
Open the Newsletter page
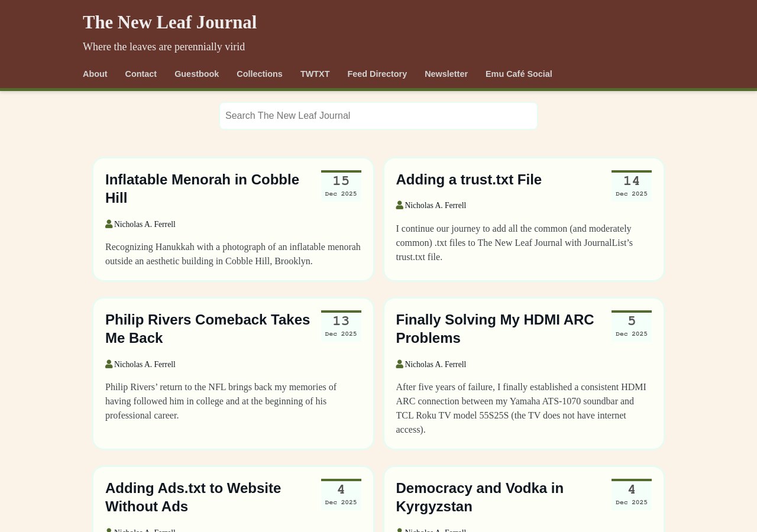(446, 74)
